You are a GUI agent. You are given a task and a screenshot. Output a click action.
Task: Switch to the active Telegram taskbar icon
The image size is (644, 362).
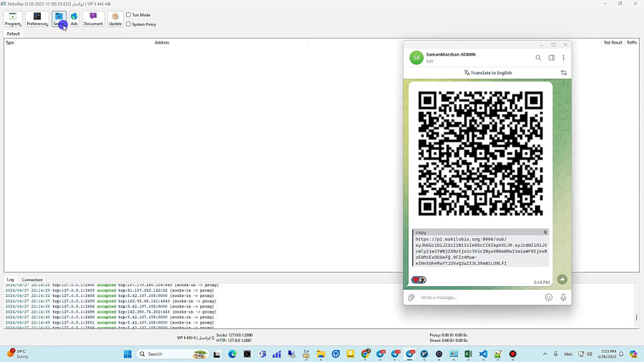point(409,354)
